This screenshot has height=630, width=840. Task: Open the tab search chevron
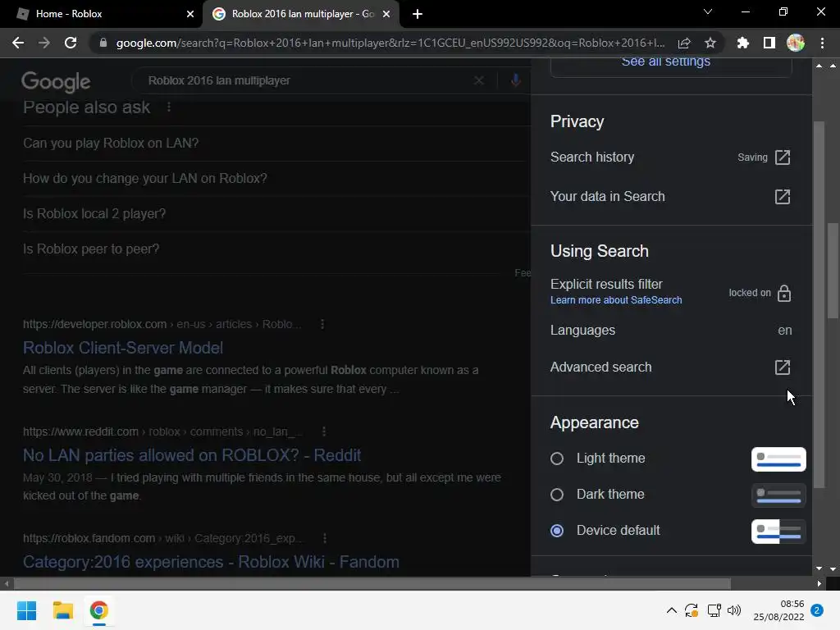708,11
